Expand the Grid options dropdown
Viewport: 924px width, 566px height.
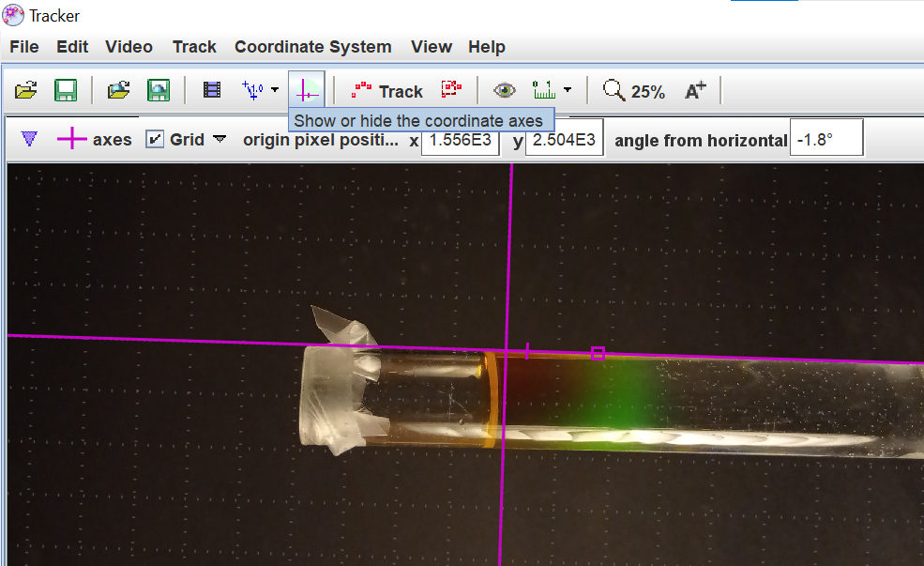pos(219,139)
